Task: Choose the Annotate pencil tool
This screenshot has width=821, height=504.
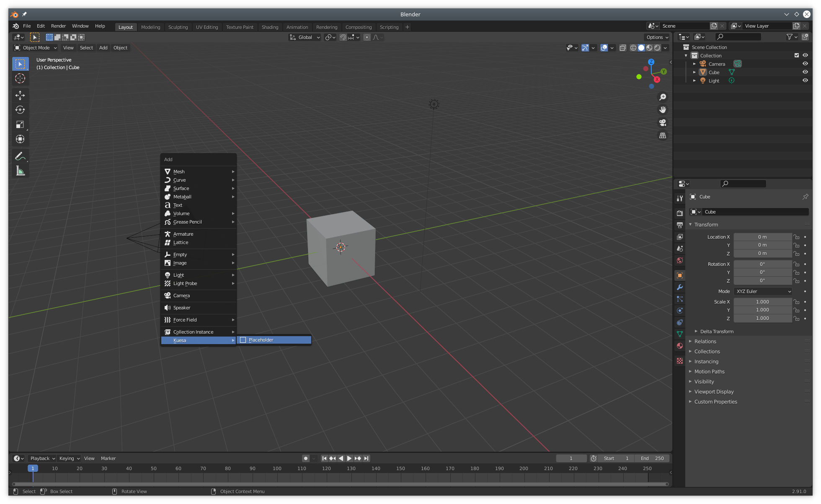Action: point(20,156)
